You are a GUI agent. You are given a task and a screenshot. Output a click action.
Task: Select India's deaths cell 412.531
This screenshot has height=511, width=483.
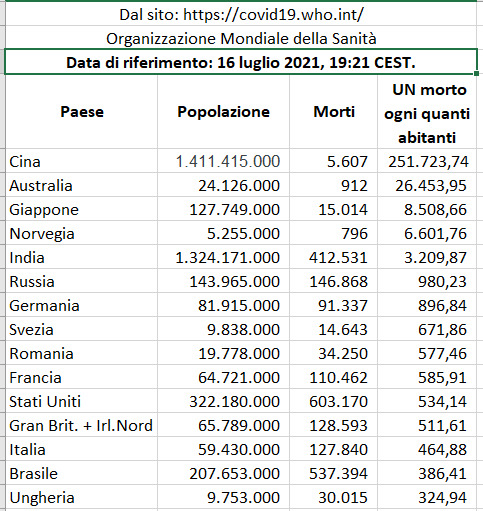click(x=333, y=257)
